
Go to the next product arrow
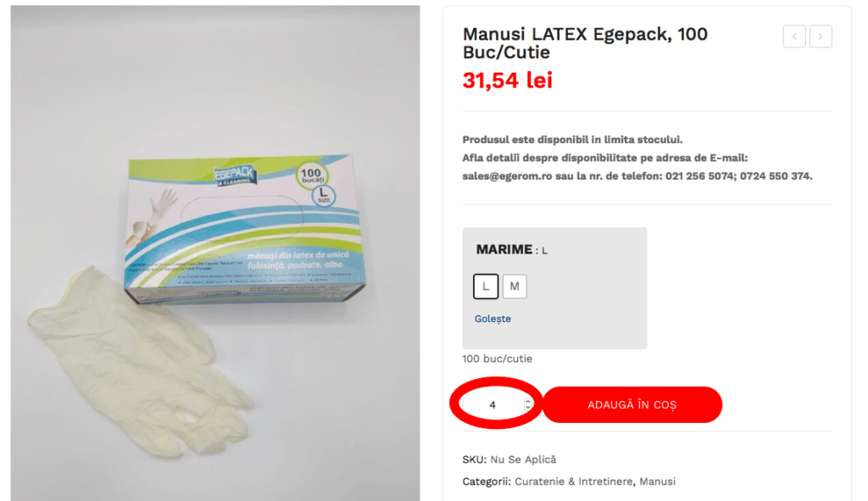pos(821,36)
